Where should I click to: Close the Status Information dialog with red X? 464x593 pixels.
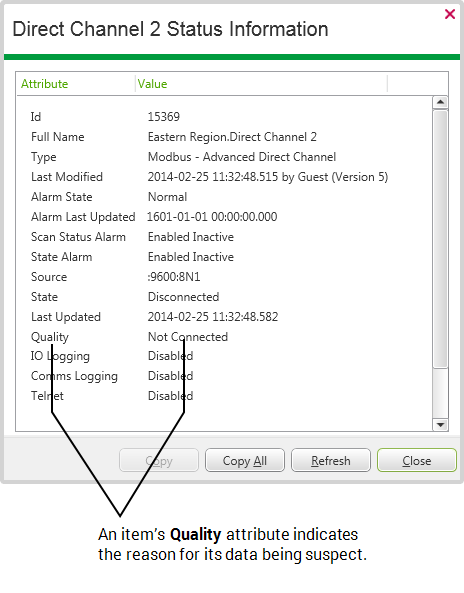(x=450, y=14)
